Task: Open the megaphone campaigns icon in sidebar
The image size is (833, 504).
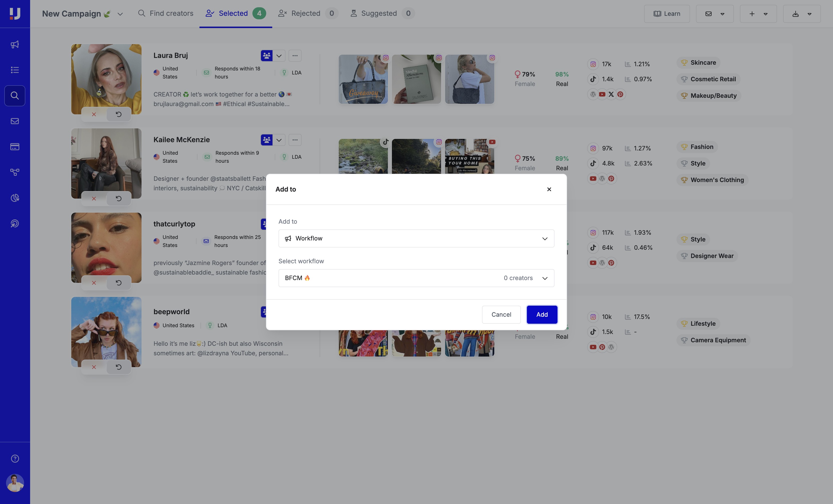Action: (15, 45)
